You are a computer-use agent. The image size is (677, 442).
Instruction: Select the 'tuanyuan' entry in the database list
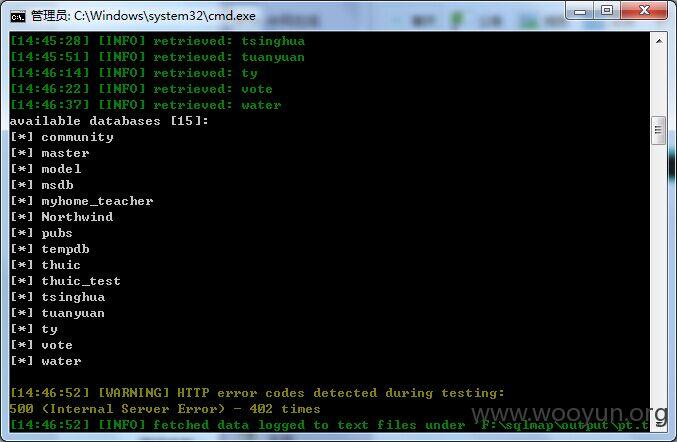[58, 313]
